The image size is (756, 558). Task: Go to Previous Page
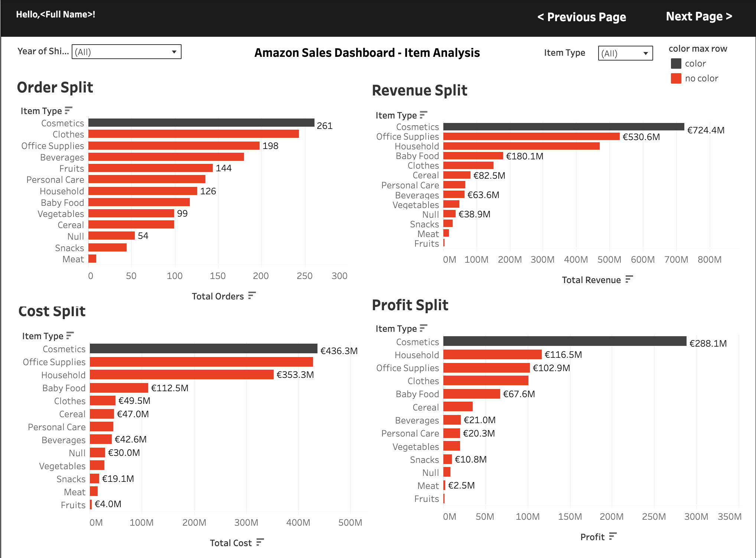581,17
